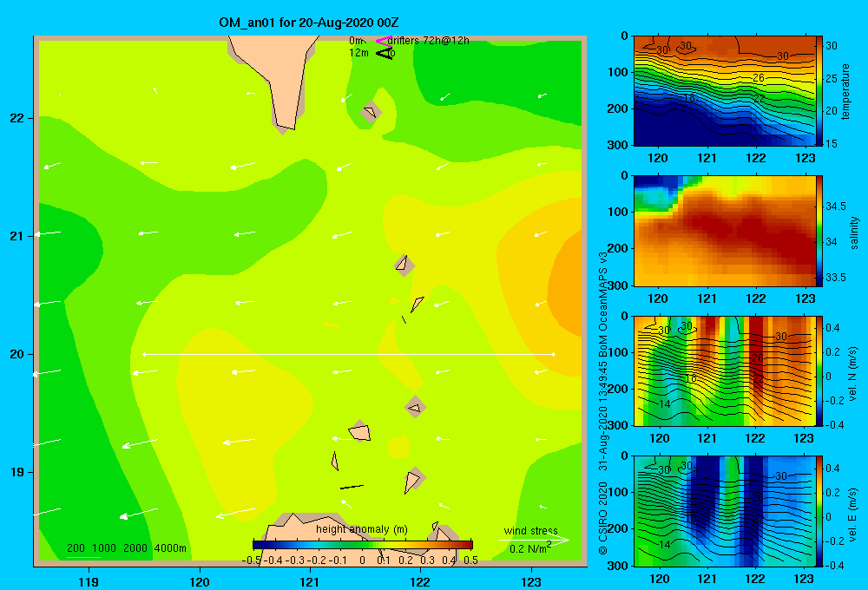Click the 'temperature' colorbar axis title
868x590 pixels.
point(845,91)
